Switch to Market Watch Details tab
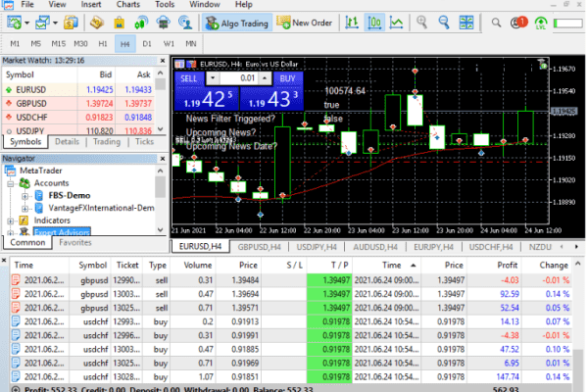Screen dimensions: 588x392 click(67, 142)
